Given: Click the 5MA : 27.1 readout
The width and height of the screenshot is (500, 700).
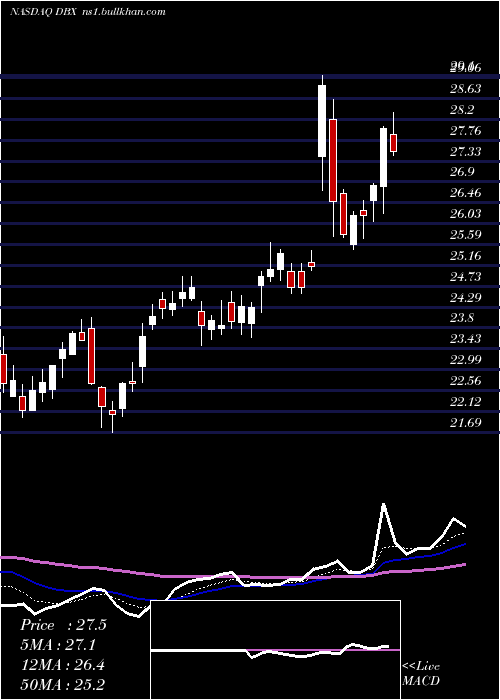Looking at the screenshot, I should point(58,645).
